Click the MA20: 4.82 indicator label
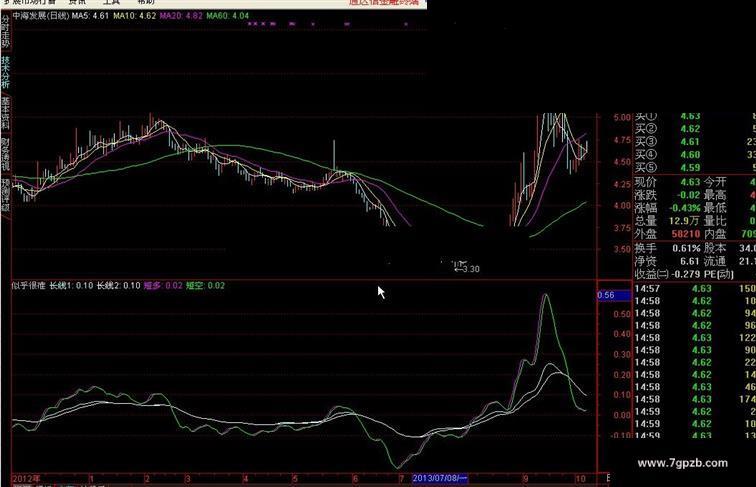756x487 pixels. point(181,15)
